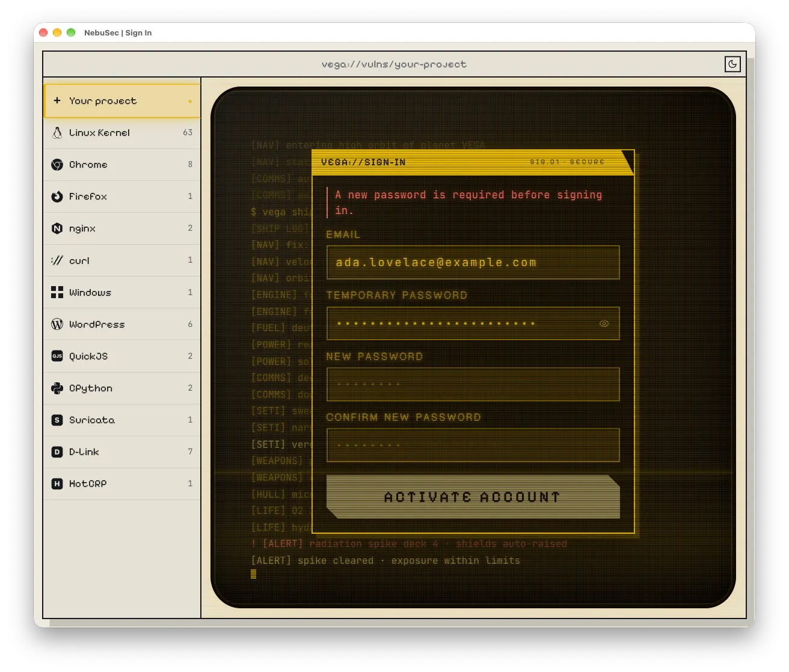Click the HotCRP project label
Image resolution: width=789 pixels, height=672 pixels.
pos(88,484)
